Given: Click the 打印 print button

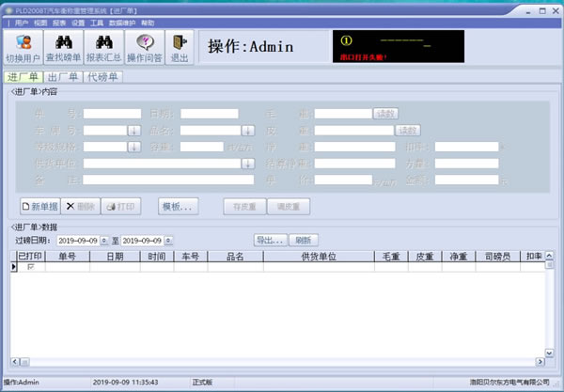Looking at the screenshot, I should [x=121, y=206].
